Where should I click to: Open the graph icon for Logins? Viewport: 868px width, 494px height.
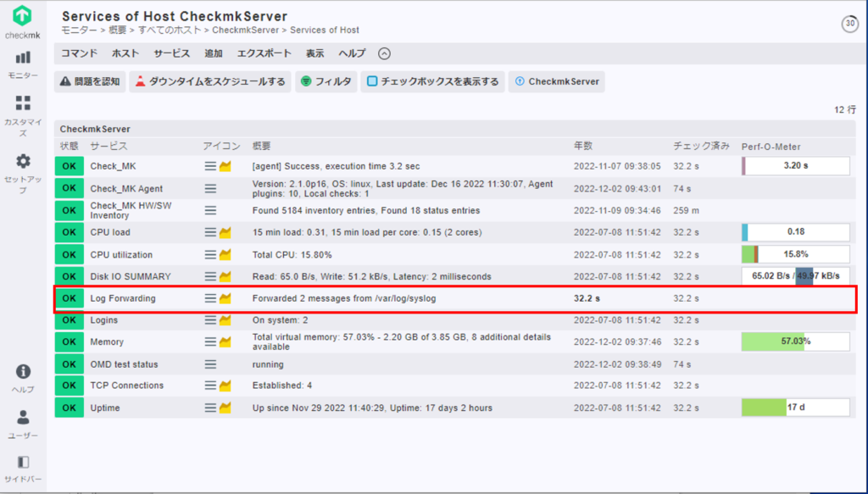(x=225, y=319)
